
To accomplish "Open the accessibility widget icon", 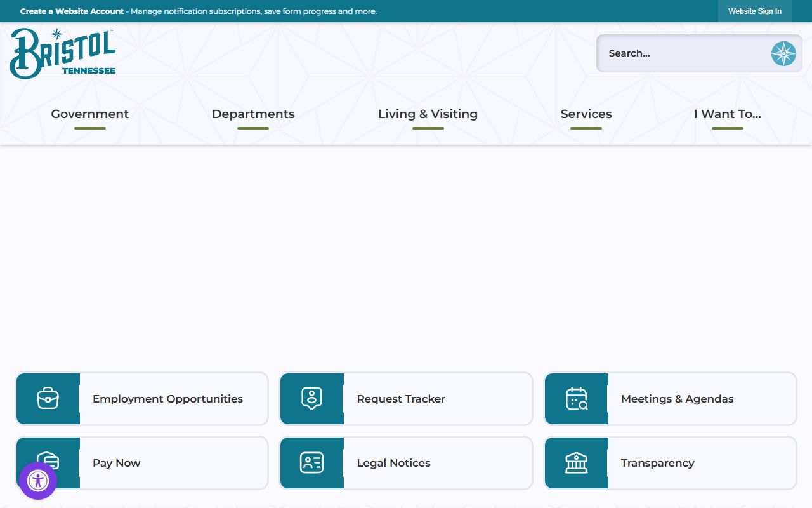I will tap(38, 481).
